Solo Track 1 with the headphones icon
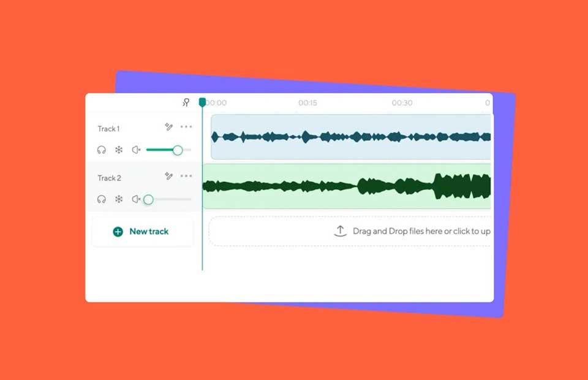The height and width of the screenshot is (380, 588). pyautogui.click(x=101, y=150)
